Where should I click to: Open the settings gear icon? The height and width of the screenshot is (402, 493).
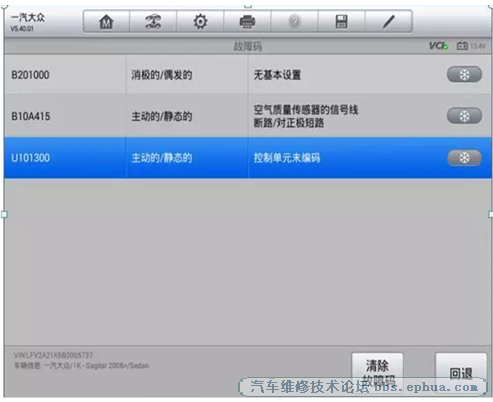click(200, 22)
